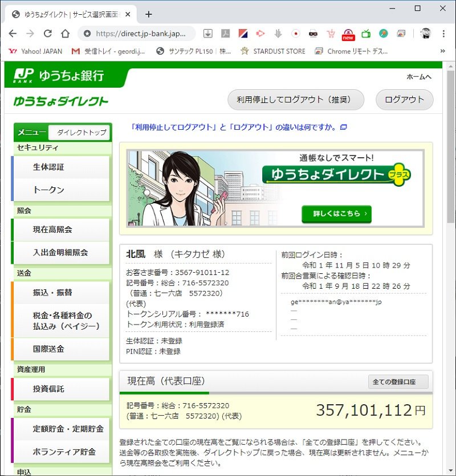Image resolution: width=456 pixels, height=476 pixels.
Task: Click the ホームへ link
Action: tap(419, 77)
